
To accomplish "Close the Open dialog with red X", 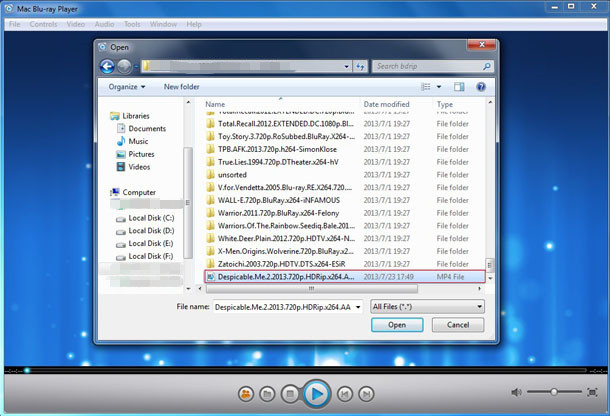I will (481, 45).
